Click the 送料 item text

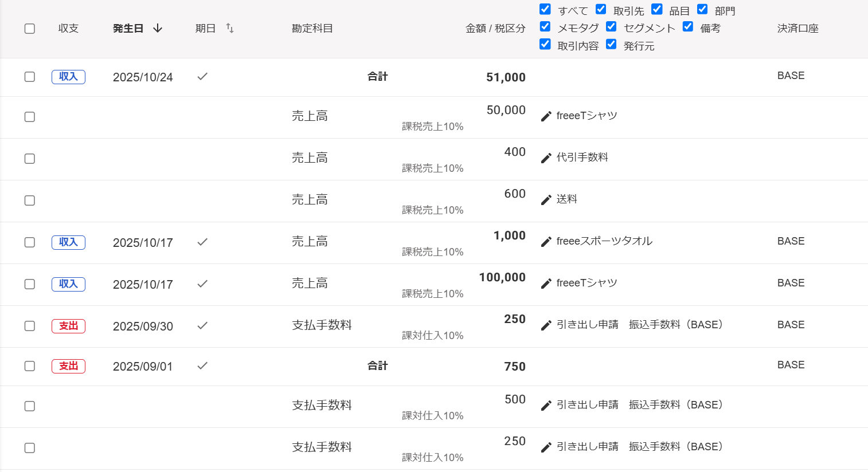(567, 199)
